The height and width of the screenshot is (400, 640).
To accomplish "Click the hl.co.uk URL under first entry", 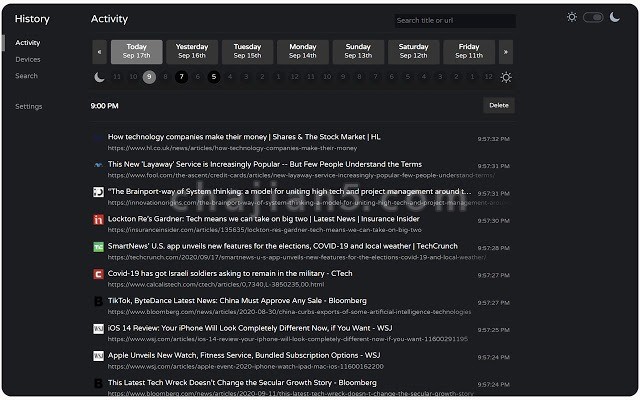I will 233,148.
